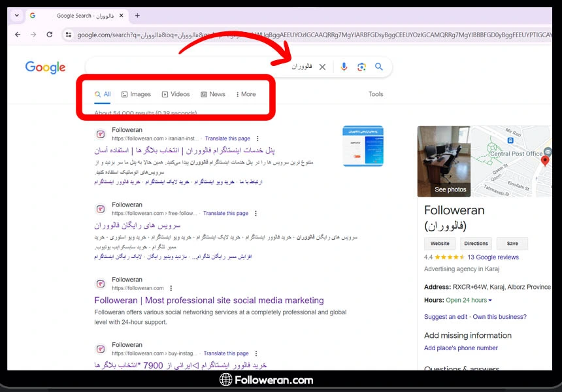
Task: Clear the search box with X icon
Action: (x=322, y=67)
